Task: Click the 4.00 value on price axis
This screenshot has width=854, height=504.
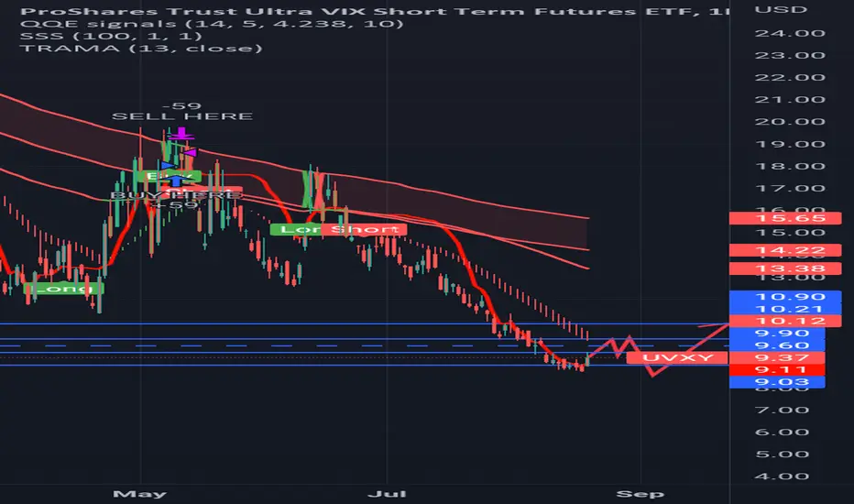Action: [783, 477]
